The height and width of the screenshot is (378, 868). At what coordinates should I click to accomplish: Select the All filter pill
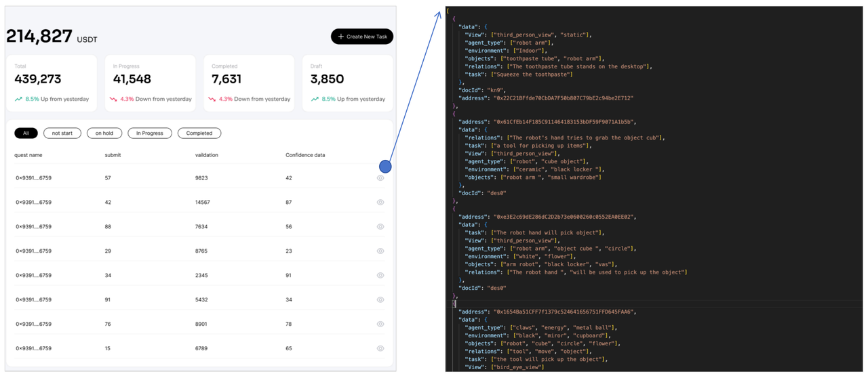click(26, 133)
